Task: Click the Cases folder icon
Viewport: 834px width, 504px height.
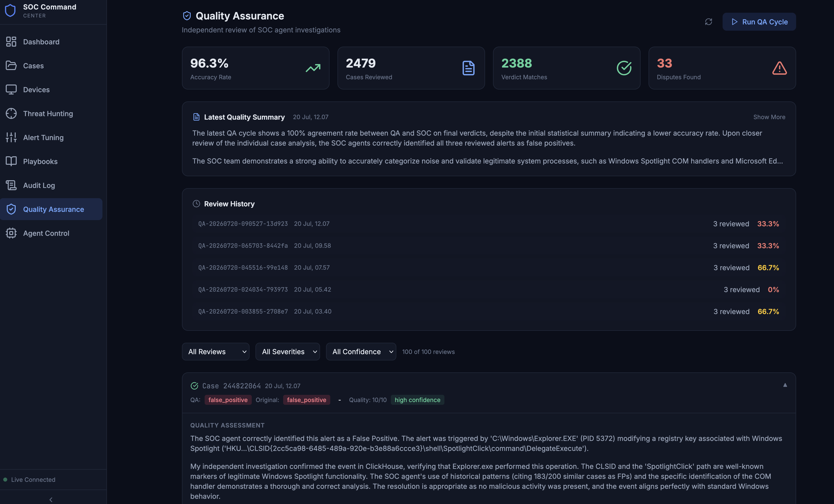Action: pos(11,65)
